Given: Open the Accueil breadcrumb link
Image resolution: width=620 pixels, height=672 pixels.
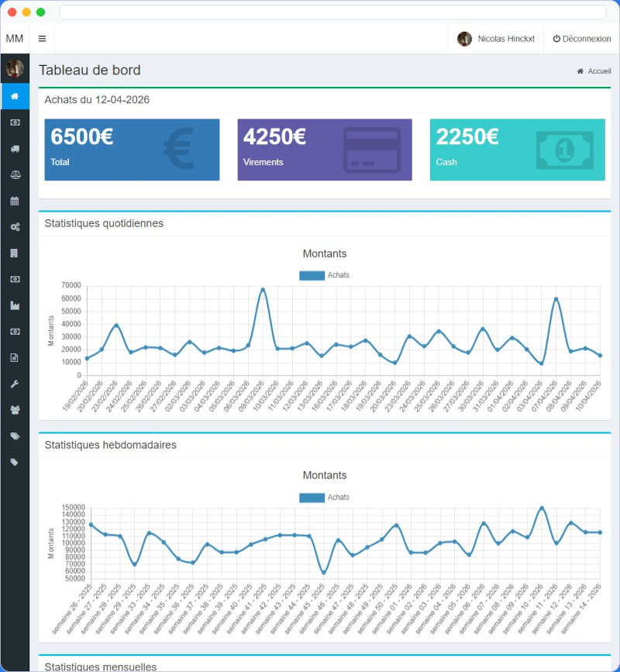Looking at the screenshot, I should (x=594, y=71).
